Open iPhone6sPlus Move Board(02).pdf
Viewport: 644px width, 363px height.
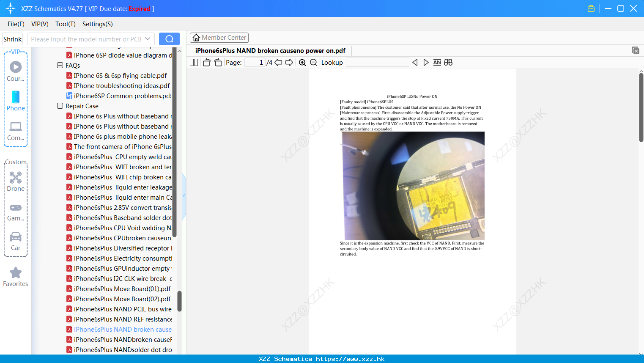point(122,299)
